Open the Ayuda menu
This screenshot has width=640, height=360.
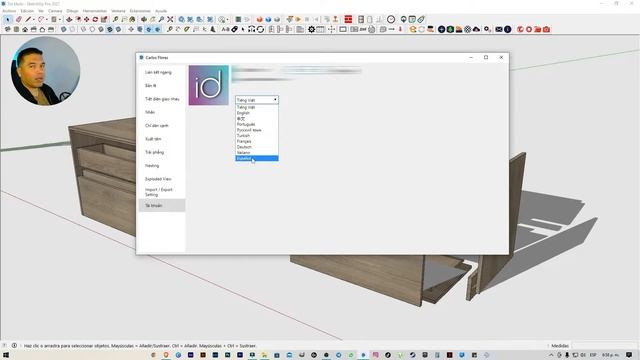coord(161,11)
